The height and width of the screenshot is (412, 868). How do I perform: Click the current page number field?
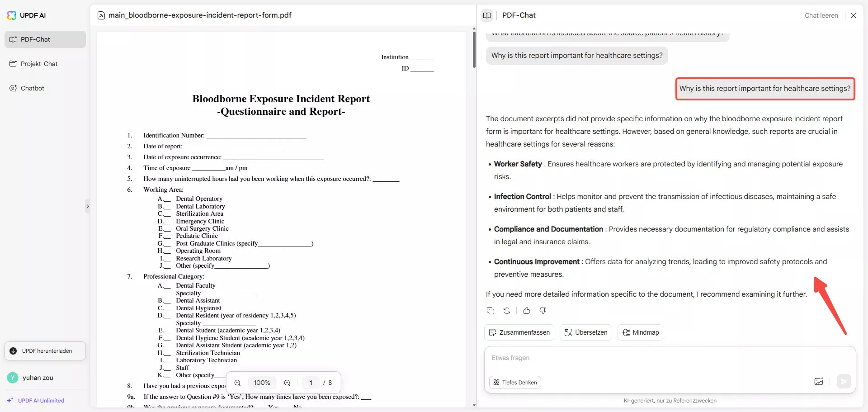tap(311, 383)
